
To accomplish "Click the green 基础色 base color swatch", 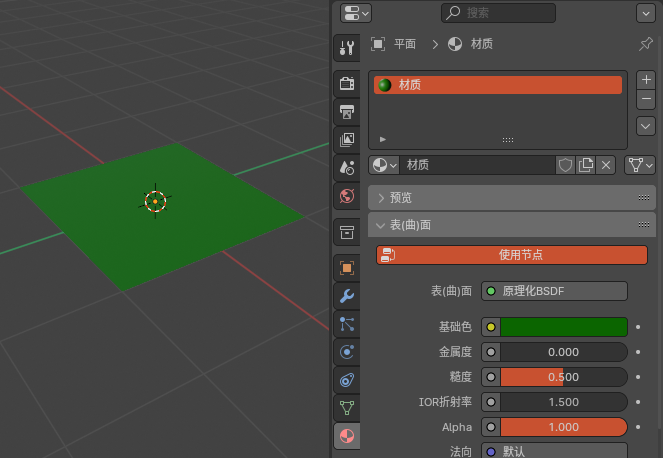I will (x=563, y=327).
